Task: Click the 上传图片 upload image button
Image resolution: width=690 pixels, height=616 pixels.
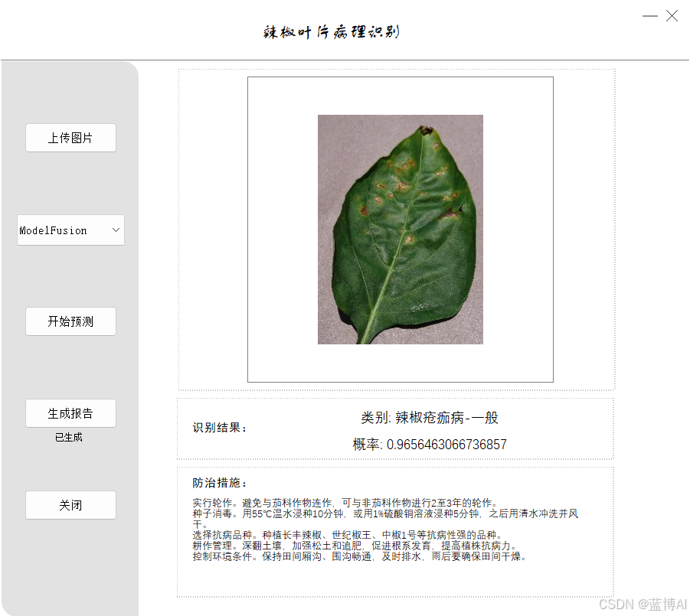Action: tap(70, 138)
